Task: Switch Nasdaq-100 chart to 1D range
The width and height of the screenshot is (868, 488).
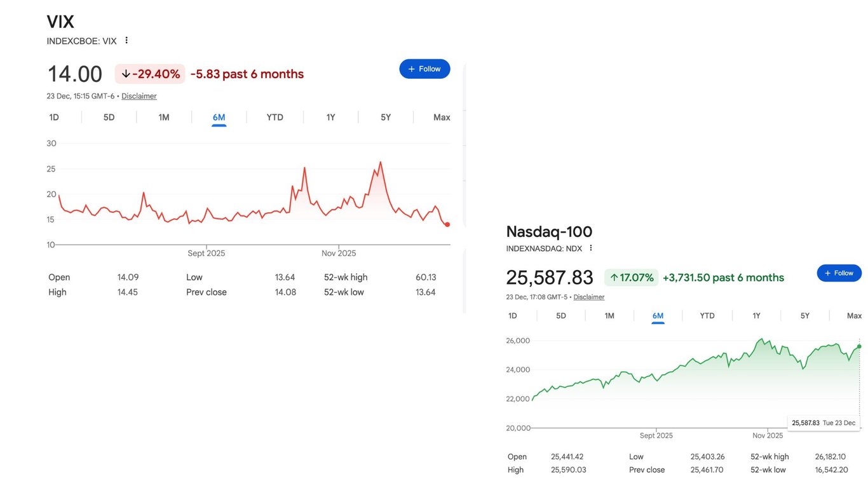Action: pos(513,316)
